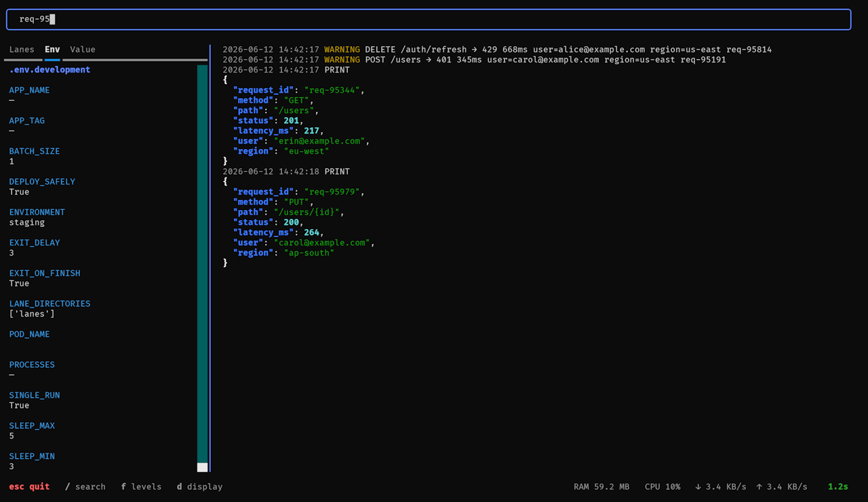Image resolution: width=868 pixels, height=502 pixels.
Task: Click the upload rate ↑ 3.4 KB/s
Action: (782, 486)
